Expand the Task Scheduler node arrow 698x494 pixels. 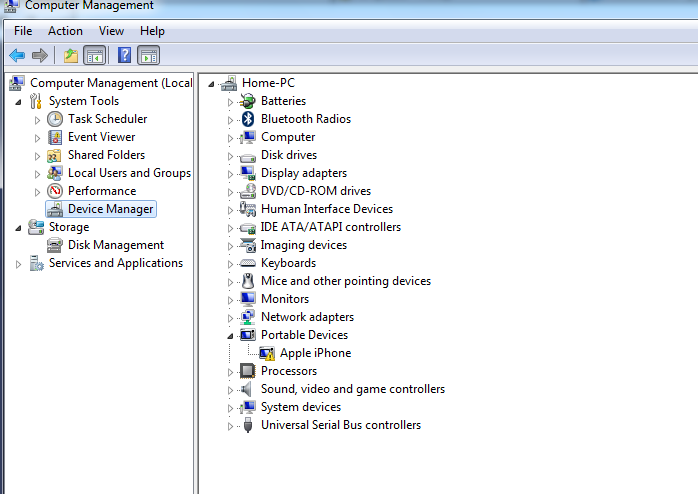37,120
